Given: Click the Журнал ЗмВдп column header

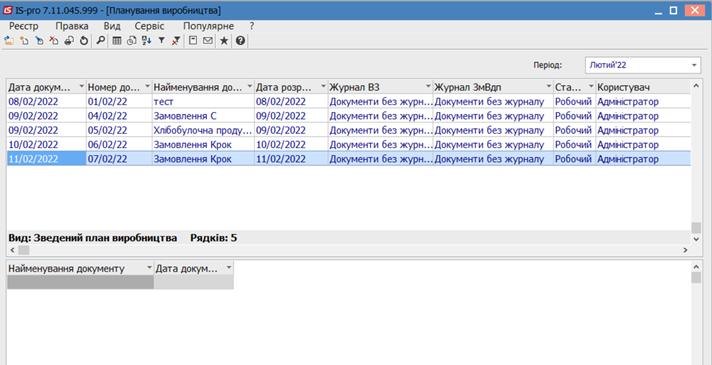Looking at the screenshot, I should tap(493, 87).
